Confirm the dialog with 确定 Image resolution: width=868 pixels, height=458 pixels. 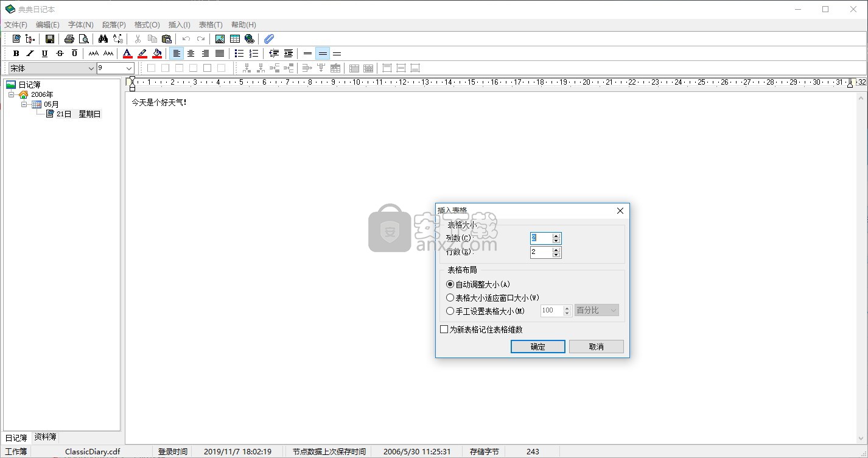538,347
